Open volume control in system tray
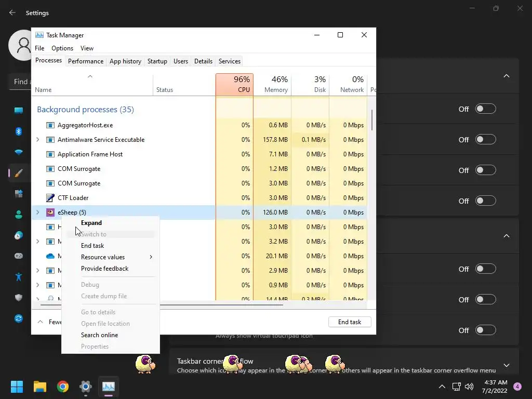 point(469,387)
